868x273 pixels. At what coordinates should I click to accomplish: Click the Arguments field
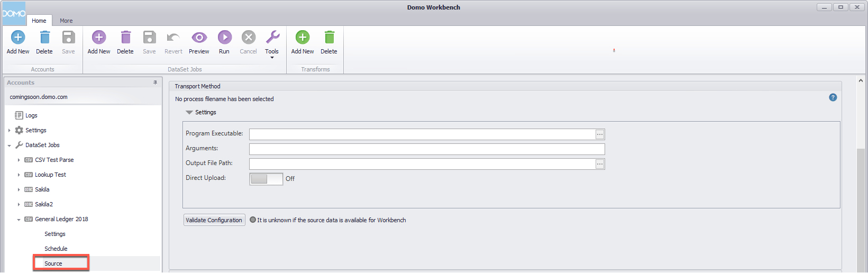[x=427, y=149]
